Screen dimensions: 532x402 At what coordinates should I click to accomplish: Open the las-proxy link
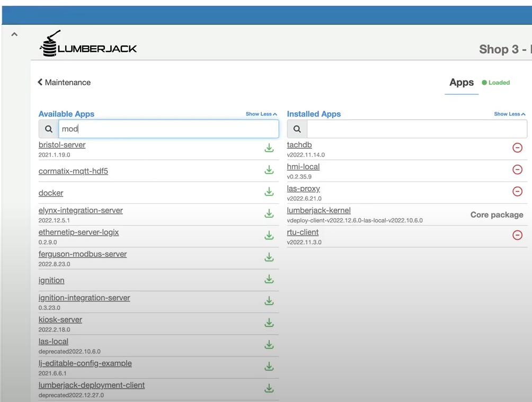tap(303, 189)
